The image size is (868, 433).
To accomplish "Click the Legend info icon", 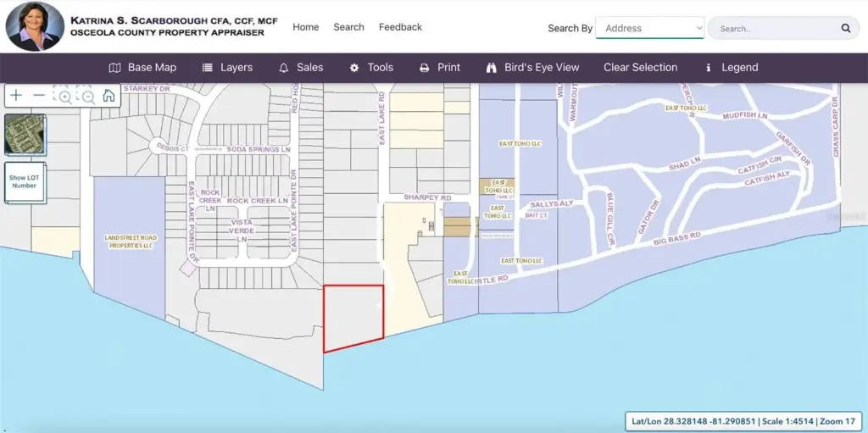I will click(x=708, y=68).
